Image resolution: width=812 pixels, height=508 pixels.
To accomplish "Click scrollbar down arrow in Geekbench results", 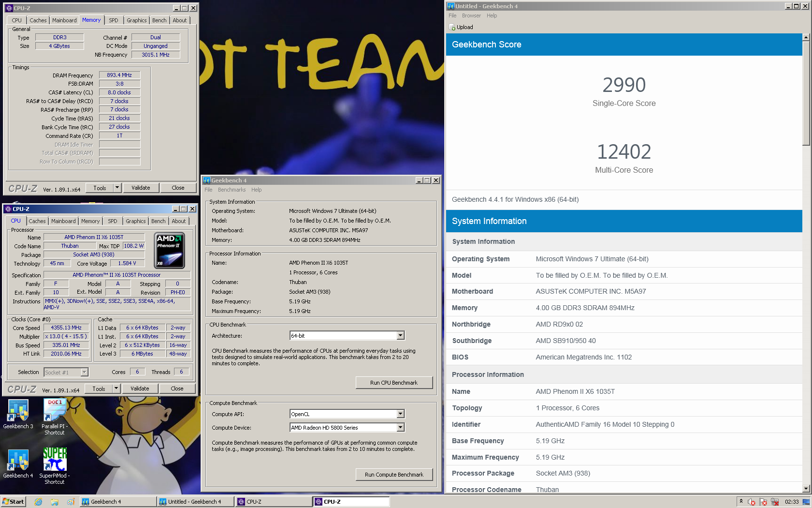I will pyautogui.click(x=806, y=489).
